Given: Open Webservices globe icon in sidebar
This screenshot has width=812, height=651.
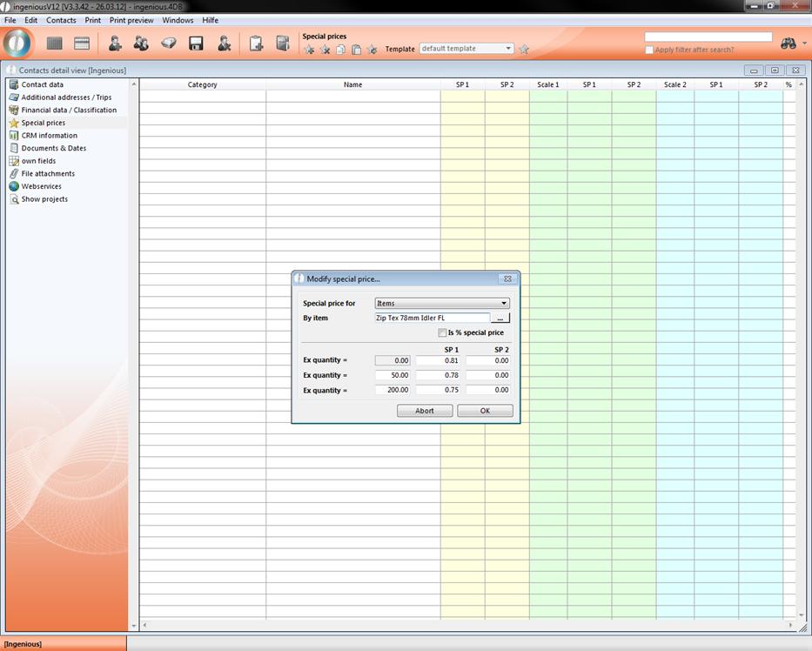Looking at the screenshot, I should tap(14, 186).
